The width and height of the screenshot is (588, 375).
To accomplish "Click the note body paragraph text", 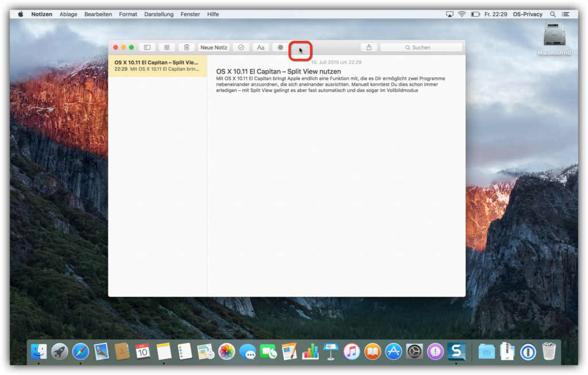I will (330, 84).
